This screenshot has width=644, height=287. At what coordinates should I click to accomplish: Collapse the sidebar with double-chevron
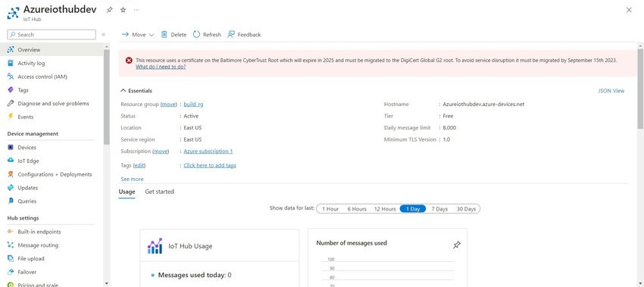click(103, 35)
